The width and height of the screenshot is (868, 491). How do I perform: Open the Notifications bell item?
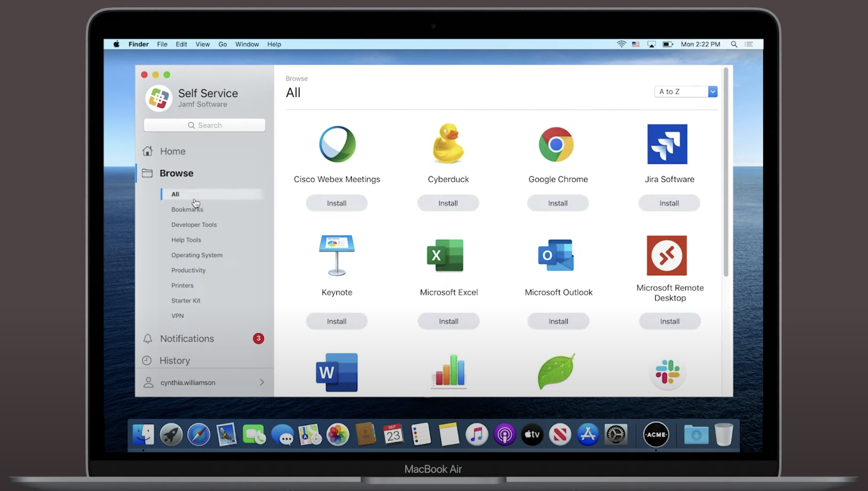[187, 338]
